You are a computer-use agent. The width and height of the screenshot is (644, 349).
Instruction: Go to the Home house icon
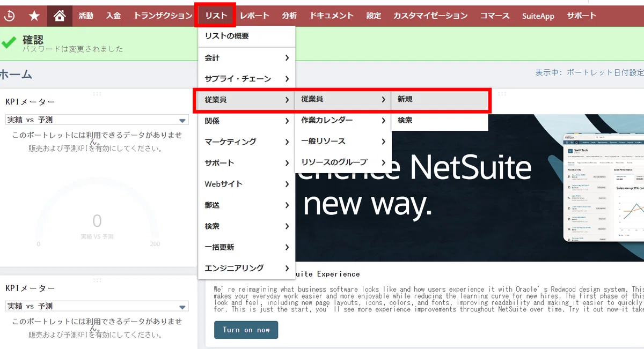(x=60, y=16)
